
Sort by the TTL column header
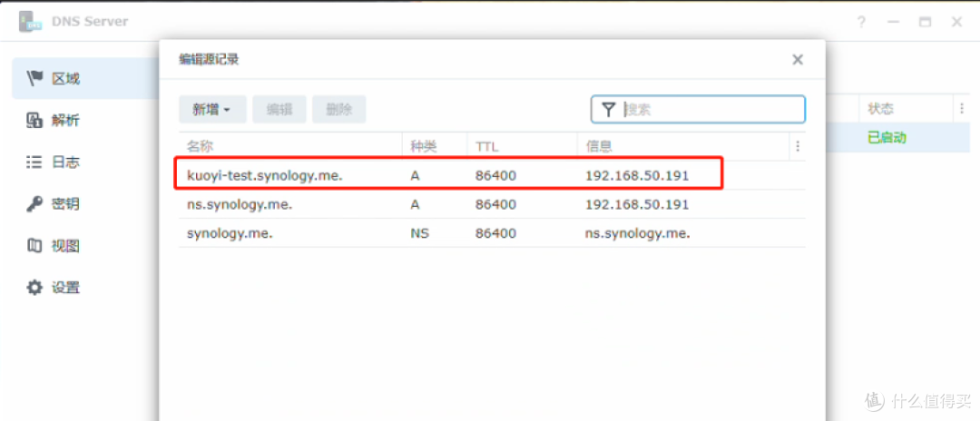[522, 146]
